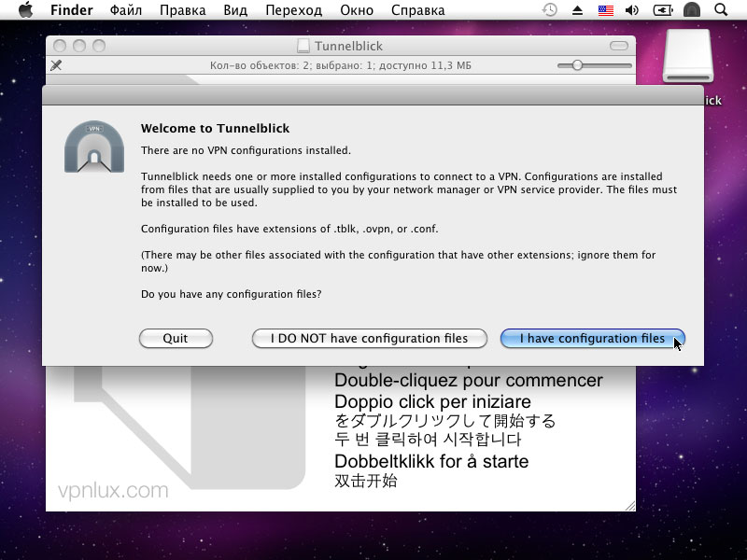The image size is (747, 560).
Task: Open the Finder menu
Action: coord(72,10)
